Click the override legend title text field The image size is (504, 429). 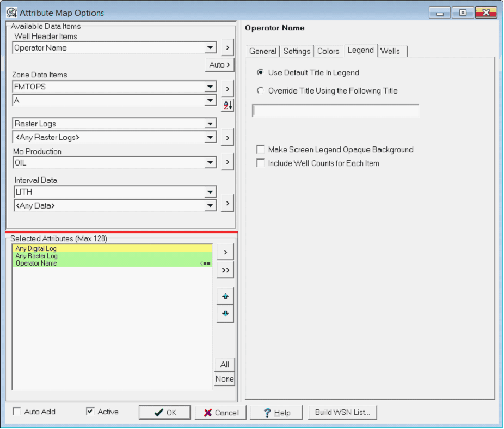click(x=335, y=111)
